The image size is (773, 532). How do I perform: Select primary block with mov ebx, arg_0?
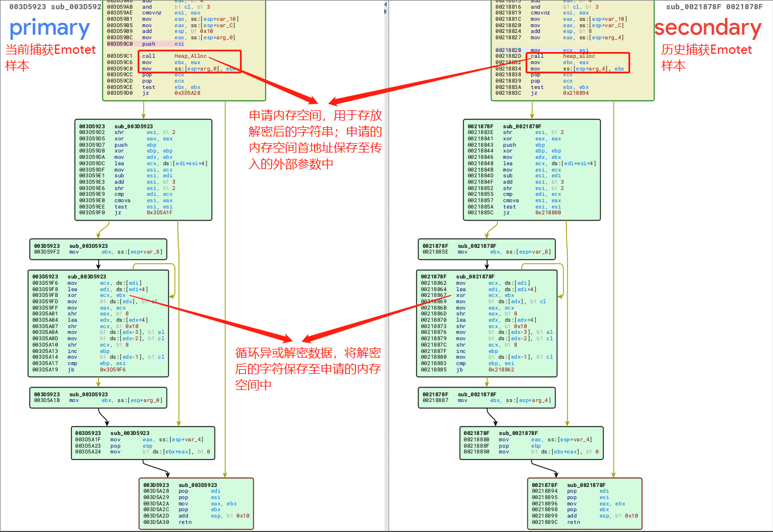98,397
